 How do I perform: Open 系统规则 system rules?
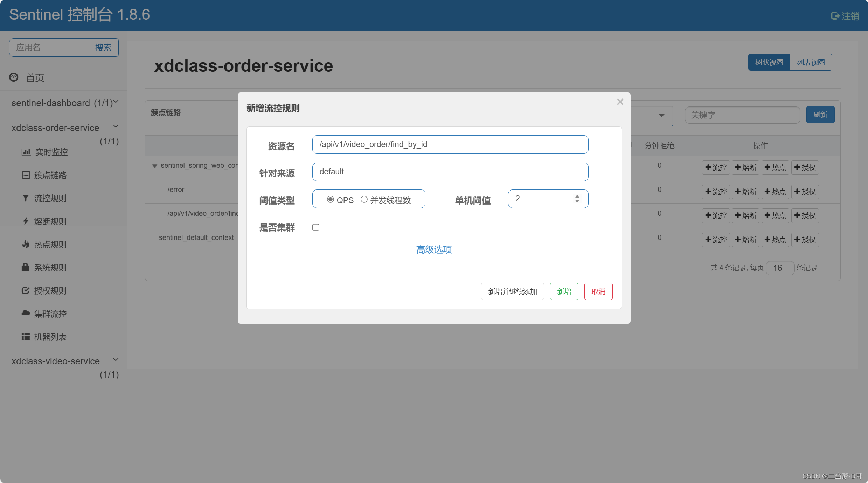44,268
